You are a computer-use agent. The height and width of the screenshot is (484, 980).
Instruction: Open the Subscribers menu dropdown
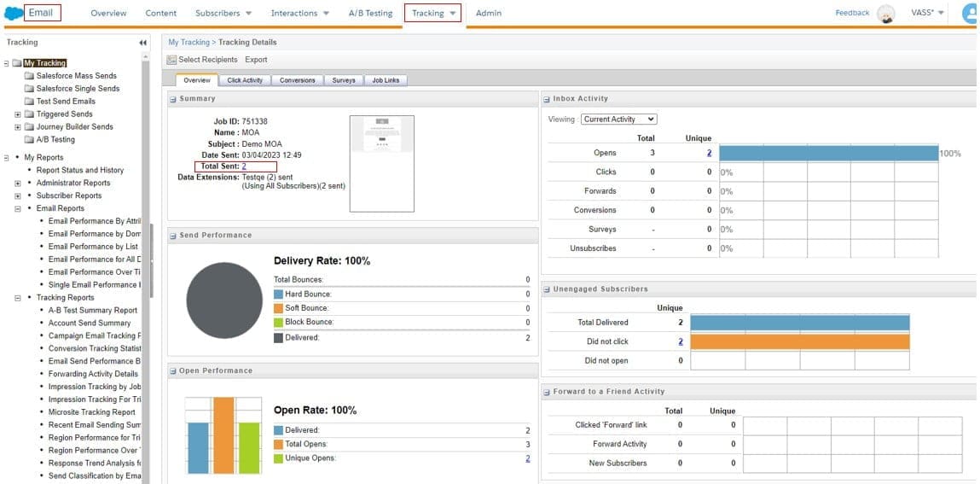(223, 14)
